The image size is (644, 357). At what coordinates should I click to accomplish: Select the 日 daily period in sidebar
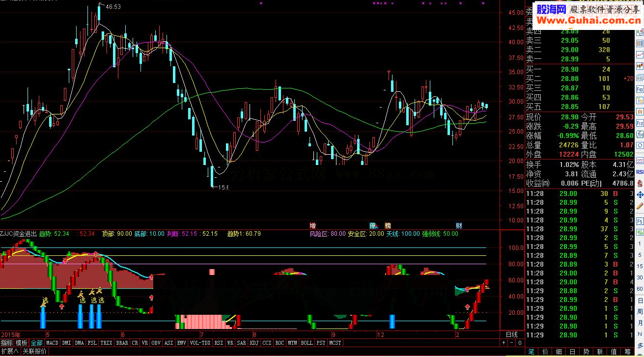640,301
